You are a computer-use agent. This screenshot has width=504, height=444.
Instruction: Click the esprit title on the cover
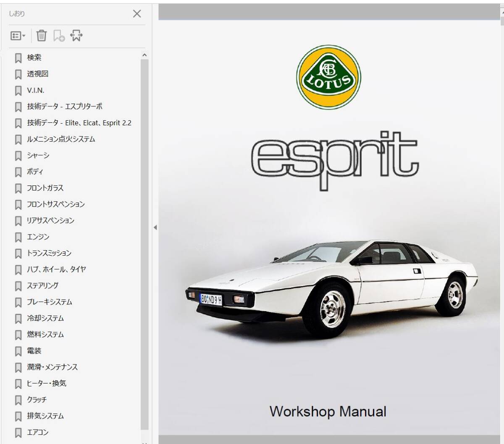pos(335,161)
